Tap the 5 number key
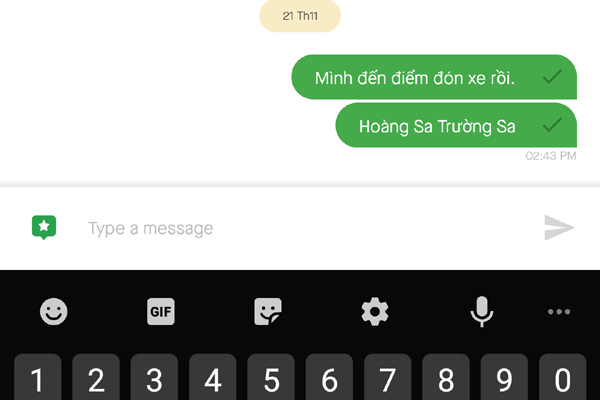Image resolution: width=600 pixels, height=400 pixels. pos(271,377)
